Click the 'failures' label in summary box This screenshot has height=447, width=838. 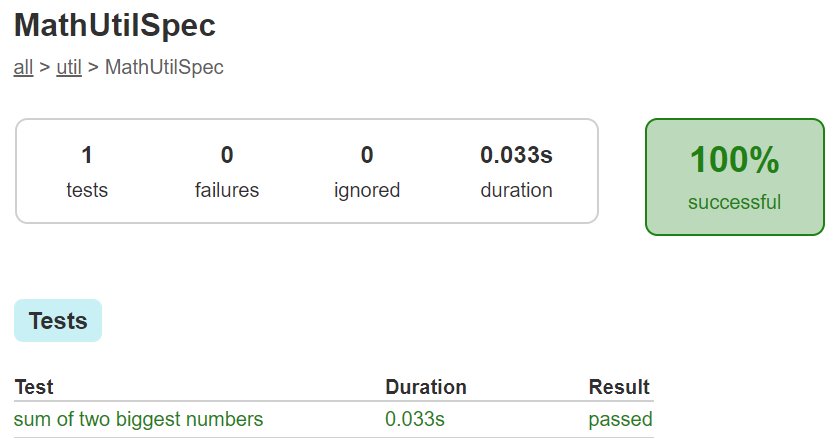(227, 190)
